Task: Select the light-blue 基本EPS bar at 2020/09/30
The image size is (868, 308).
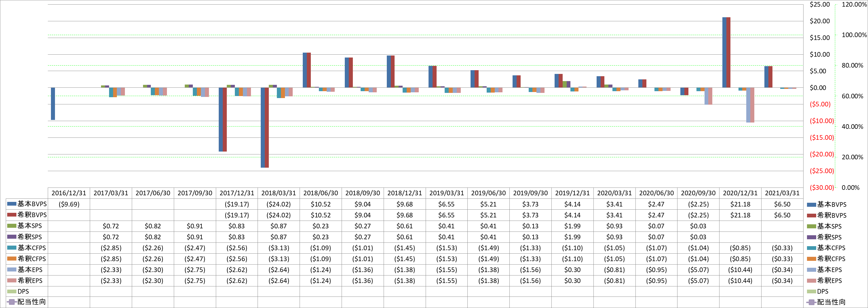Action: coord(706,96)
